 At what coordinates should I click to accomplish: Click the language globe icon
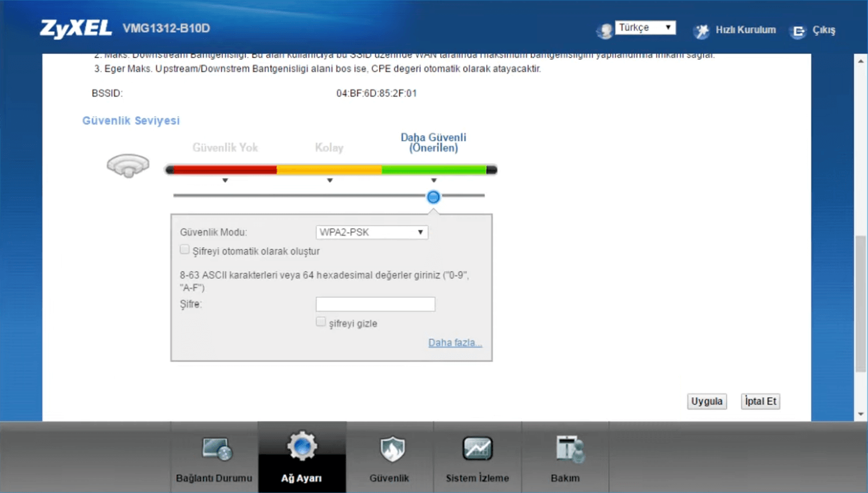point(604,31)
